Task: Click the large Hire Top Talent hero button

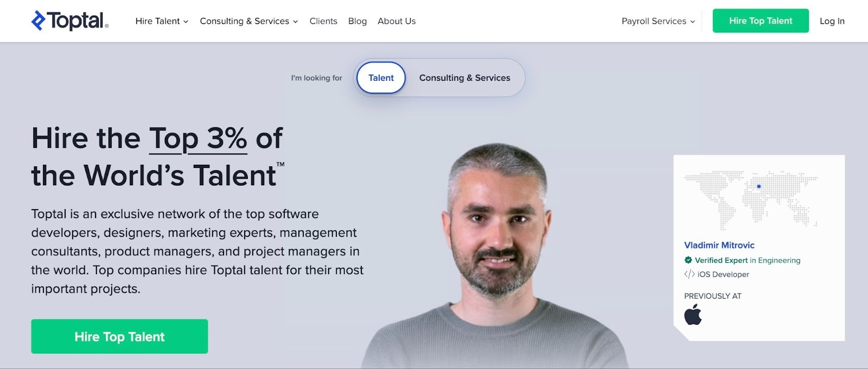Action: click(x=119, y=336)
